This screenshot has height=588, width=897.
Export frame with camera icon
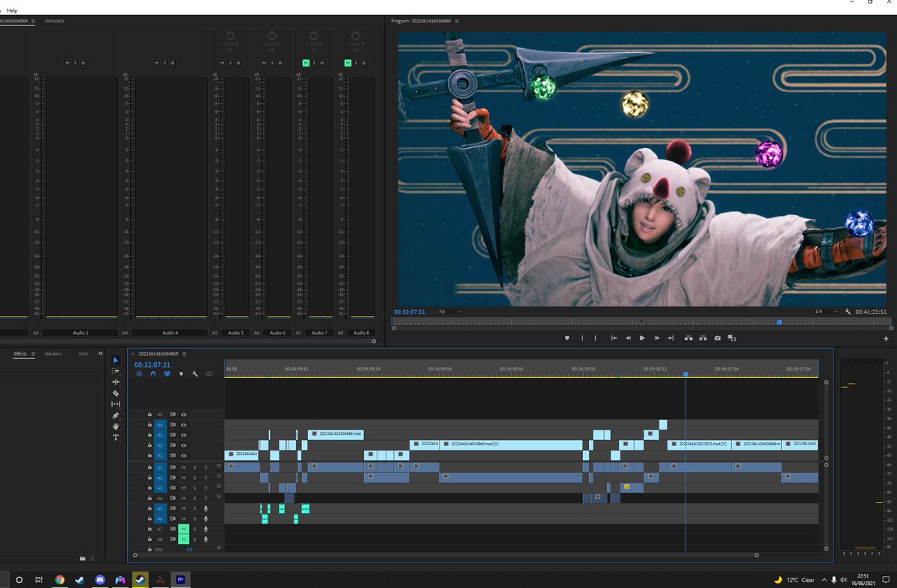pyautogui.click(x=718, y=338)
